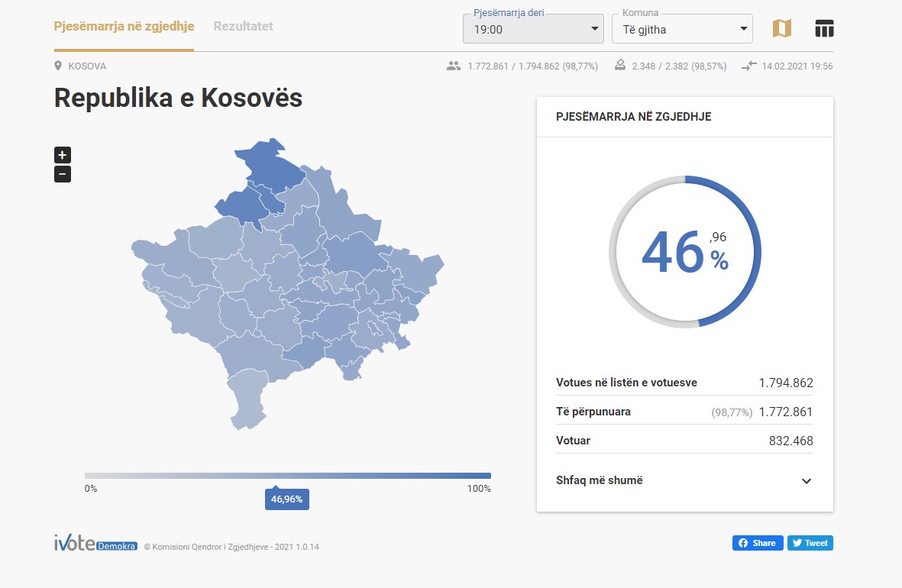Click the zoom in (+) map control
The width and height of the screenshot is (902, 588).
click(62, 154)
